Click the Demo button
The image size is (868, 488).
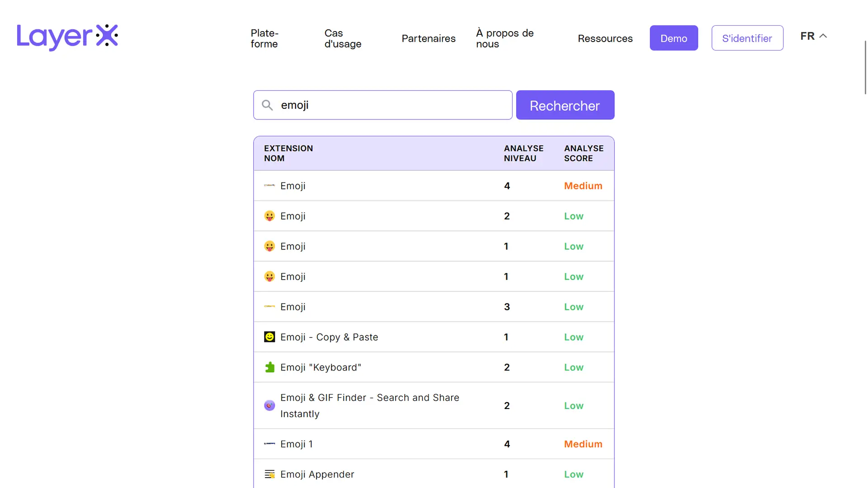674,38
